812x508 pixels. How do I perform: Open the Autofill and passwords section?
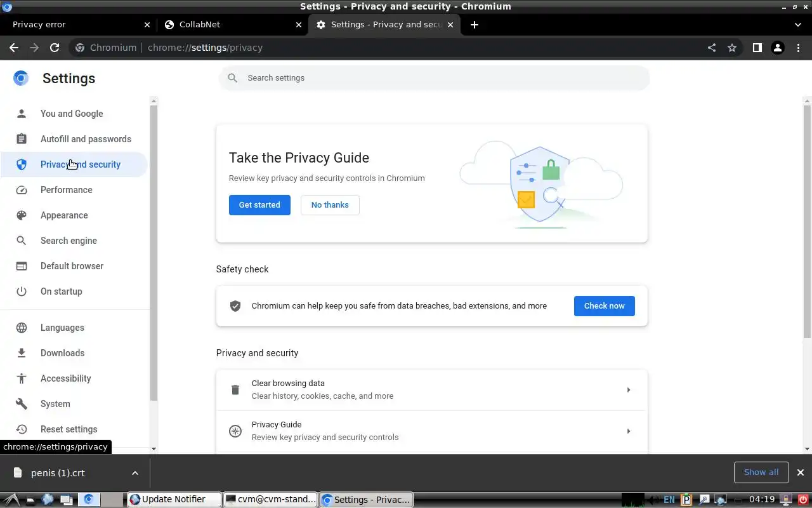tap(74, 139)
